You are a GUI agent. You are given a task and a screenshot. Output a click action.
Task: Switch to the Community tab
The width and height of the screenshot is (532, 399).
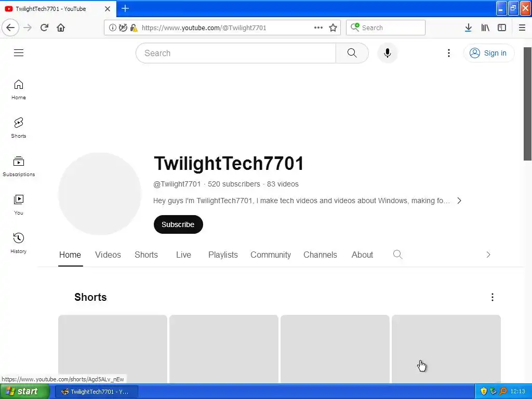(271, 255)
